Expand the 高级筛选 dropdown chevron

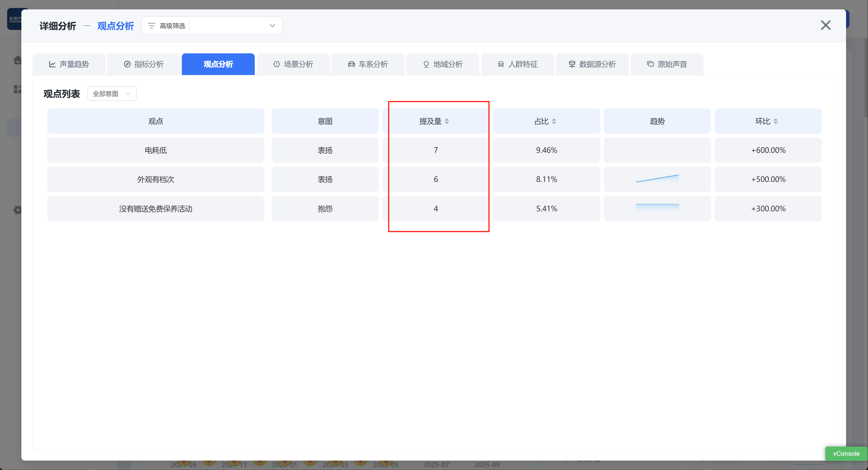(272, 26)
